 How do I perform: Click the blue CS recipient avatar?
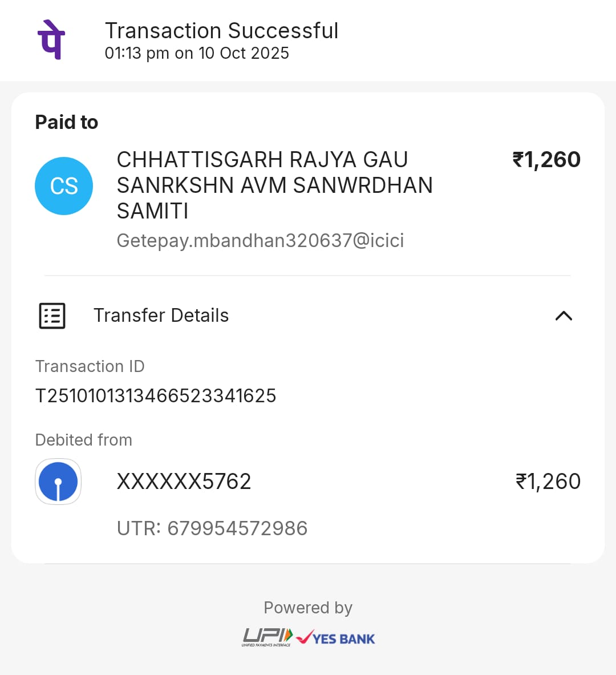(64, 186)
